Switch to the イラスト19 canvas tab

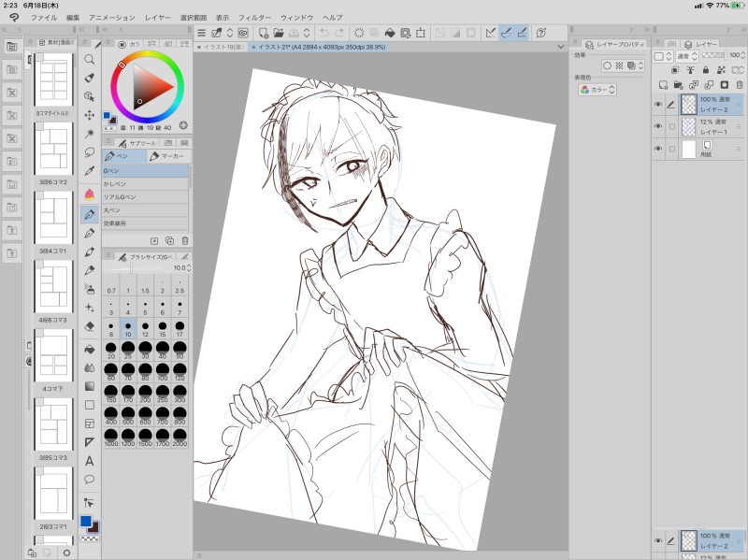click(x=221, y=48)
